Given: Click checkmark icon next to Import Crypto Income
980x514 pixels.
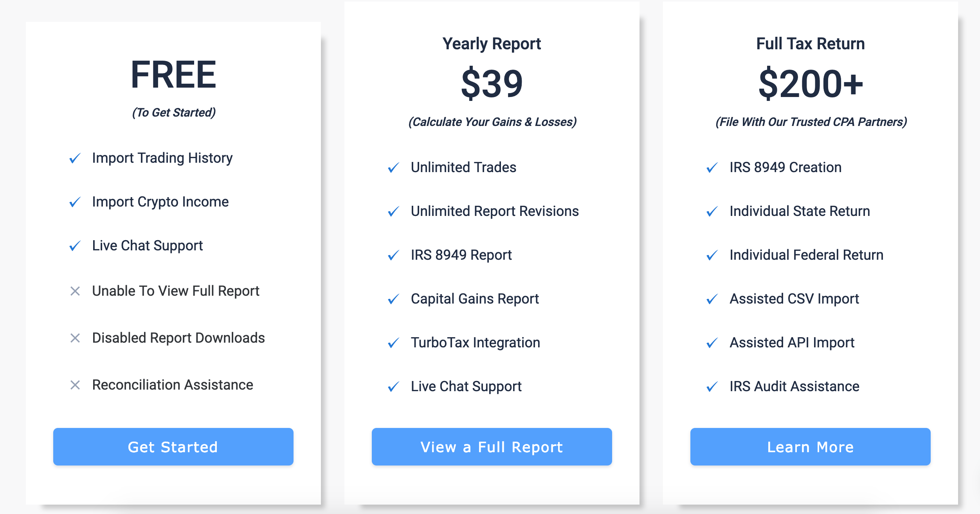Looking at the screenshot, I should pos(75,202).
